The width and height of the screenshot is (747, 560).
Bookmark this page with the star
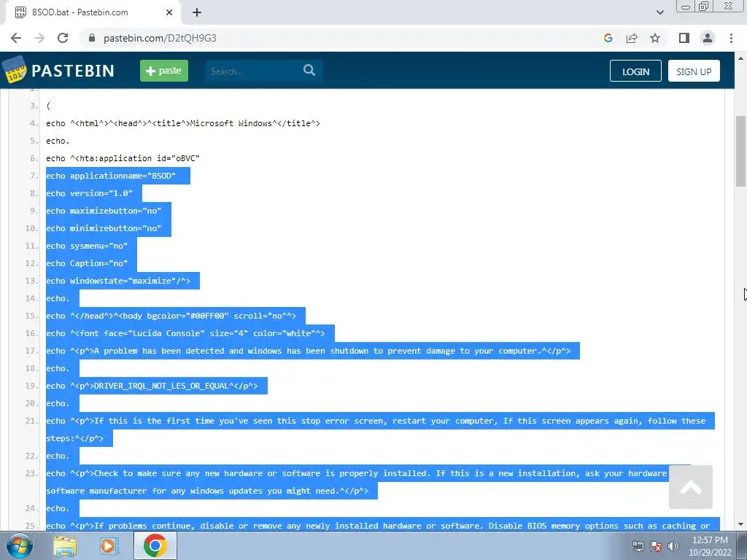click(x=655, y=38)
